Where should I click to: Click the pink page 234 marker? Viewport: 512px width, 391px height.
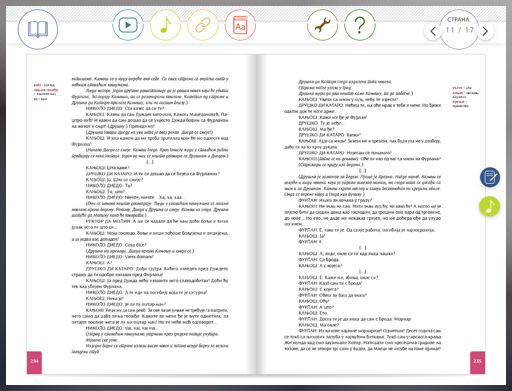[34, 362]
